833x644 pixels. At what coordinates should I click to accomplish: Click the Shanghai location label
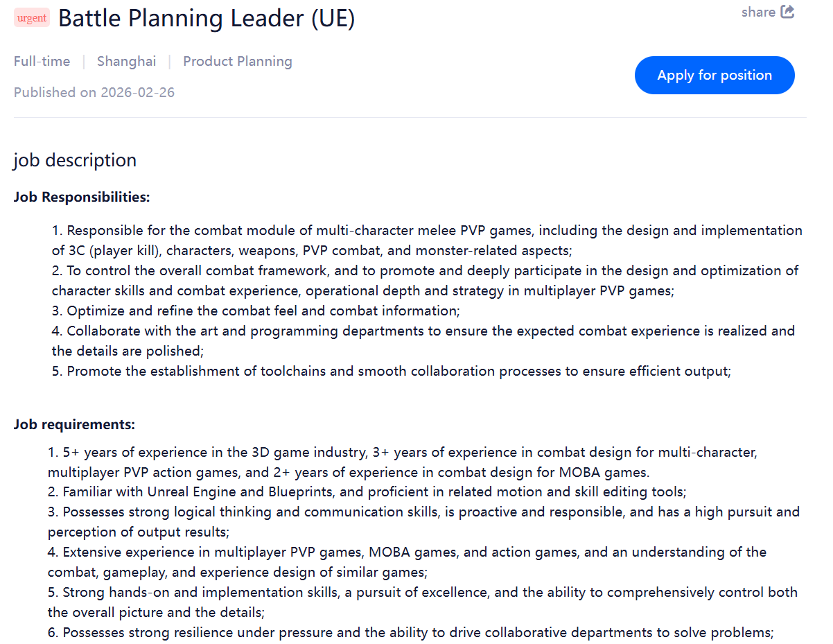126,62
